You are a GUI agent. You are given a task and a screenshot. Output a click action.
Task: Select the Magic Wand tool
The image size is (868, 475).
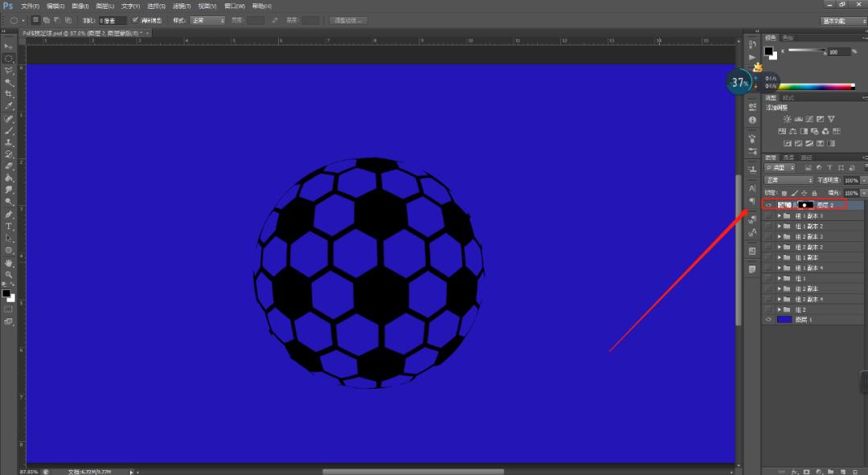[9, 82]
